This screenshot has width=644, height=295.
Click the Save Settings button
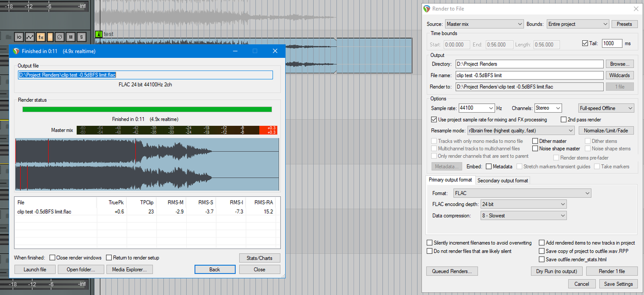point(618,284)
